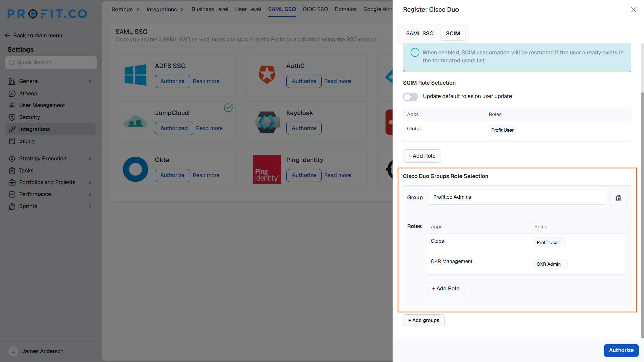Click the Performance icon in sidebar
This screenshot has width=644, height=362.
click(x=12, y=194)
